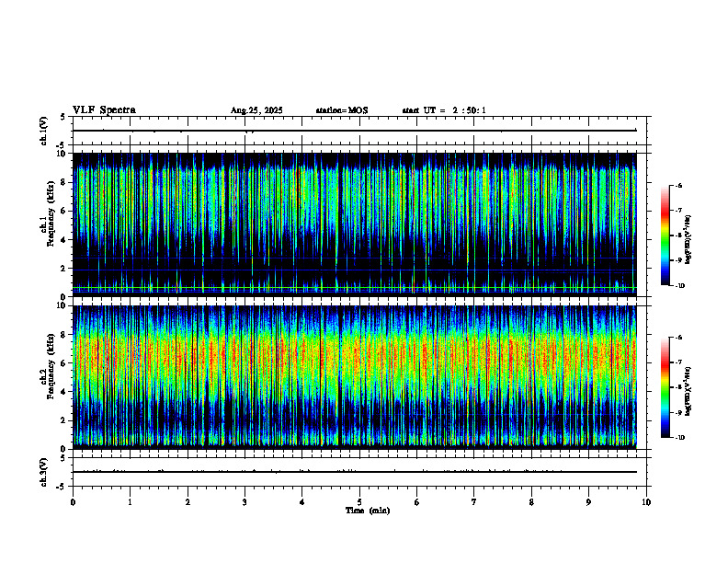Click the ch.1 spectrogram color scale bar
This screenshot has height=563, width=728.
665,236
